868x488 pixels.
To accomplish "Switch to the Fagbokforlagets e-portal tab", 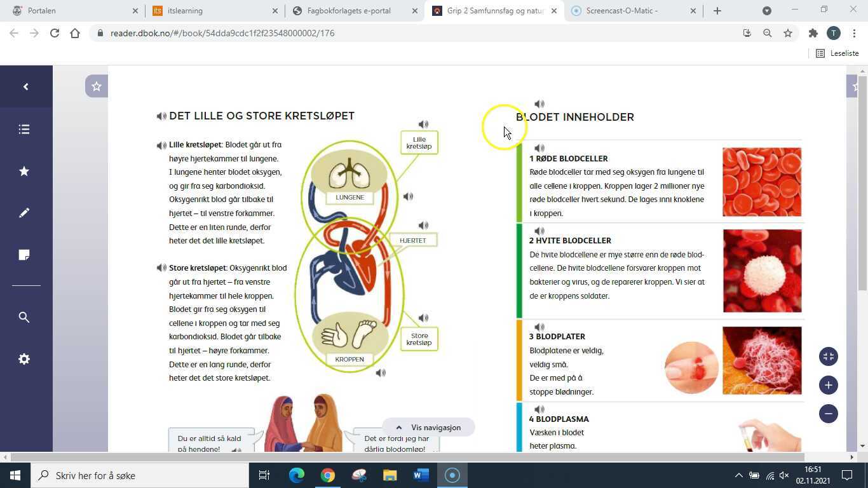I will click(x=354, y=11).
